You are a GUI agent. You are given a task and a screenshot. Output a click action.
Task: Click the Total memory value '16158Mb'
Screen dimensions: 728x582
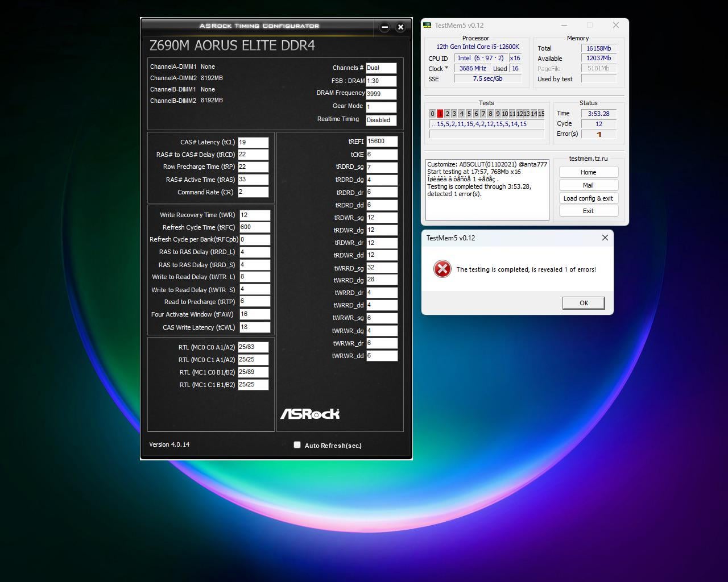[x=599, y=48]
